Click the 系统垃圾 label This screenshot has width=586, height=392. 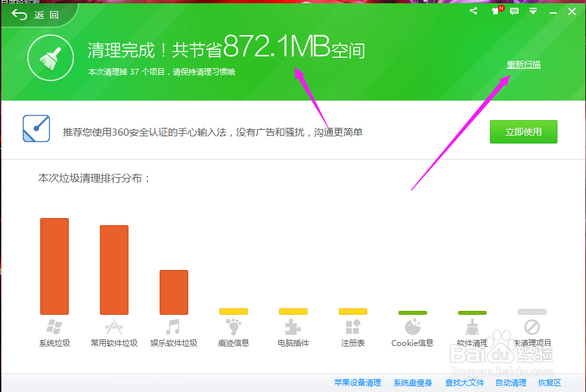(x=55, y=343)
